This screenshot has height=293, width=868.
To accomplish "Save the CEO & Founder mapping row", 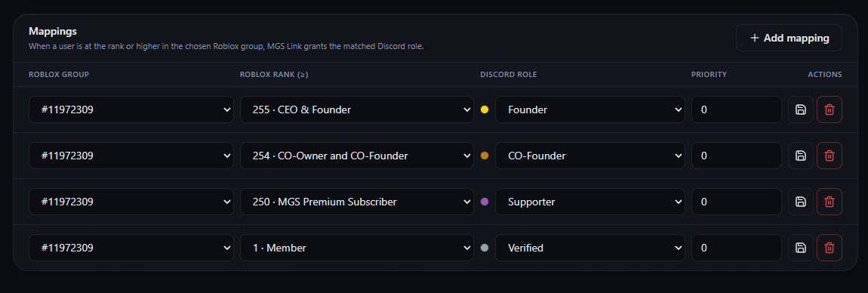I will [x=801, y=109].
